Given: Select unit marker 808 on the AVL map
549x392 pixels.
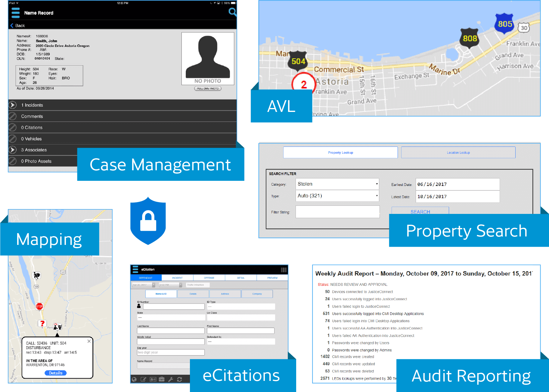Looking at the screenshot, I should point(469,39).
